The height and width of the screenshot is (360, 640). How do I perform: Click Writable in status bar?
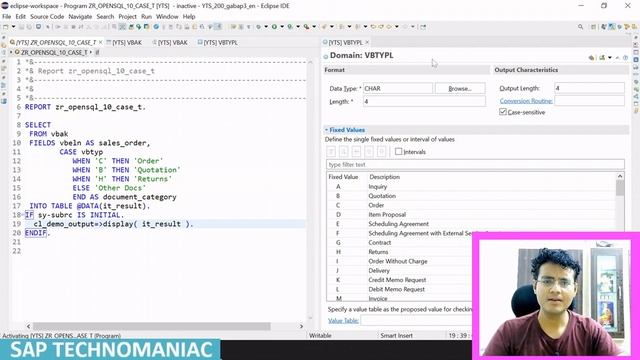(x=320, y=336)
